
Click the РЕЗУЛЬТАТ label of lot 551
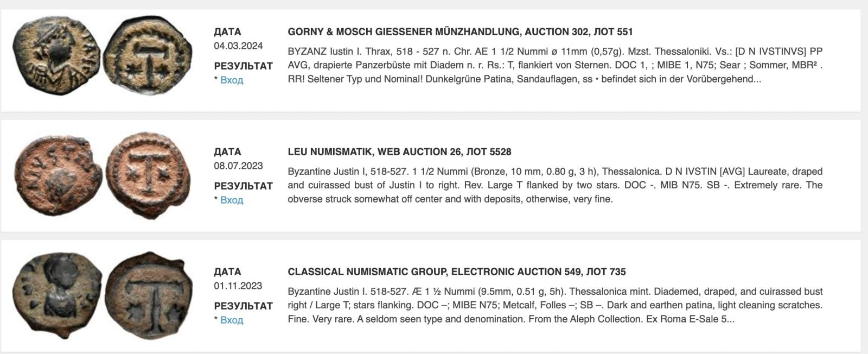pos(243,66)
